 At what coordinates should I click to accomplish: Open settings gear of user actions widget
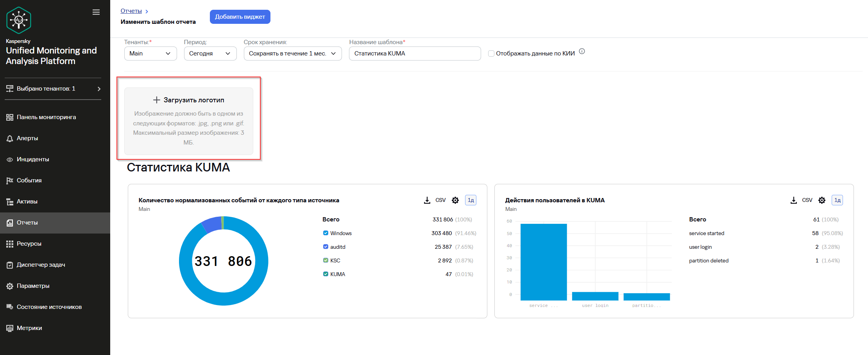pyautogui.click(x=822, y=200)
